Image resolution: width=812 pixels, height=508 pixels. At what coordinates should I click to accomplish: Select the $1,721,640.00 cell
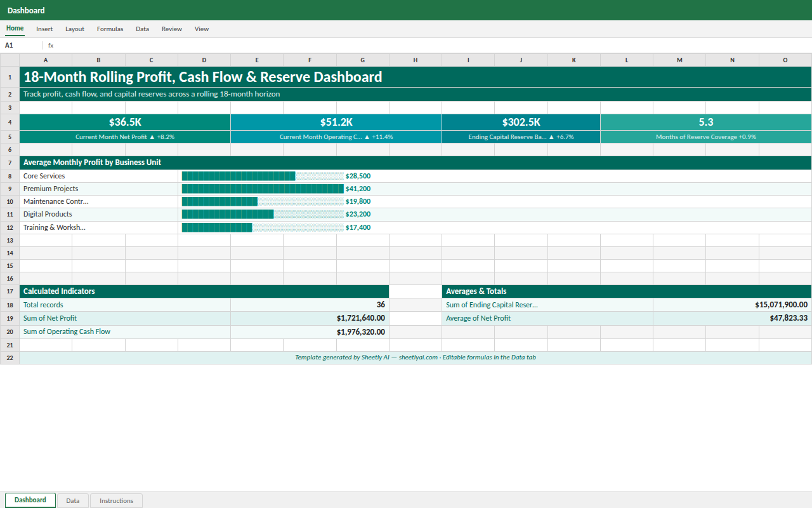[310, 318]
